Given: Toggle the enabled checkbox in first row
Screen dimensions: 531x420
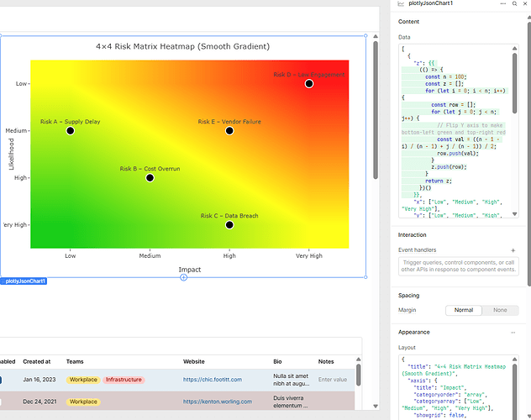Looking at the screenshot, I should (x=3, y=380).
